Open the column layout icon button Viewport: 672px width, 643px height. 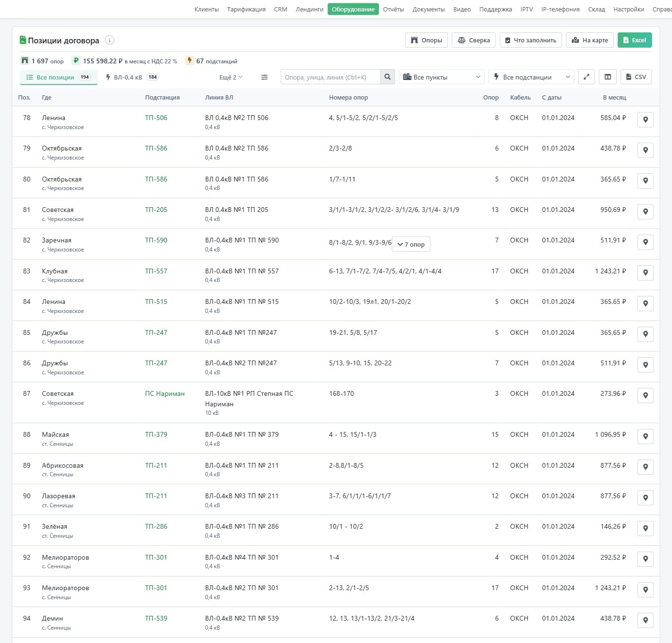[x=608, y=77]
